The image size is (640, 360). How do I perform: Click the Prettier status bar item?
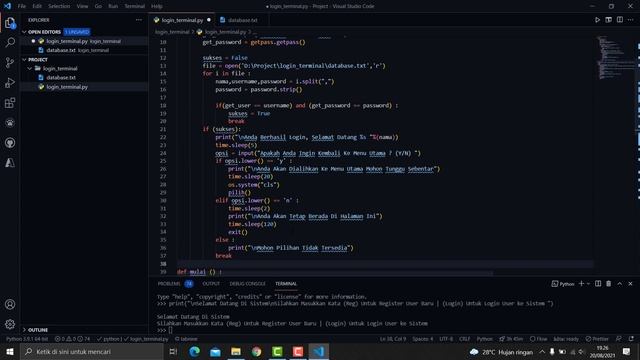(597, 339)
